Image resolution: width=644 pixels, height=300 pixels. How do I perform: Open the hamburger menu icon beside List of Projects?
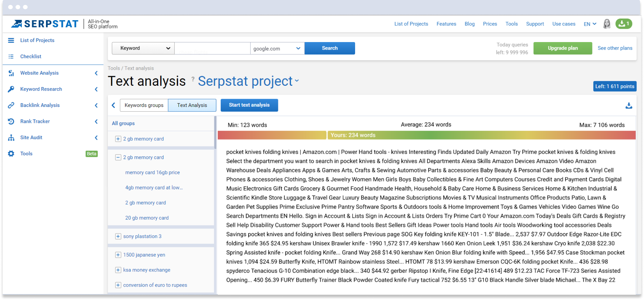pos(11,40)
